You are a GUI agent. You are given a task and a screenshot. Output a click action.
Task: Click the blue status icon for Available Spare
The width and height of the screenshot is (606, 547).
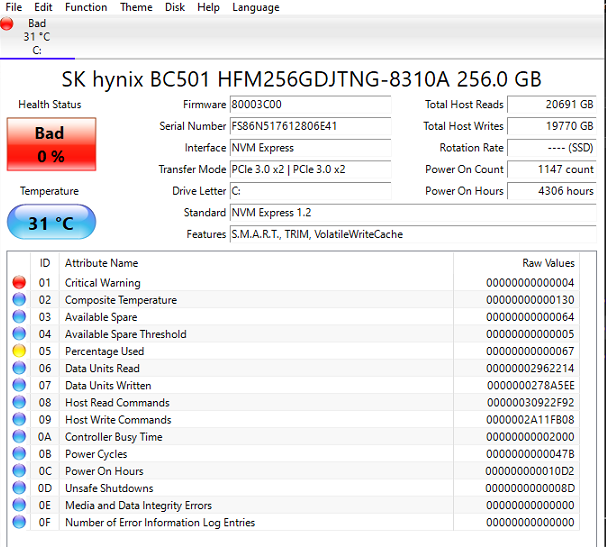(x=19, y=317)
